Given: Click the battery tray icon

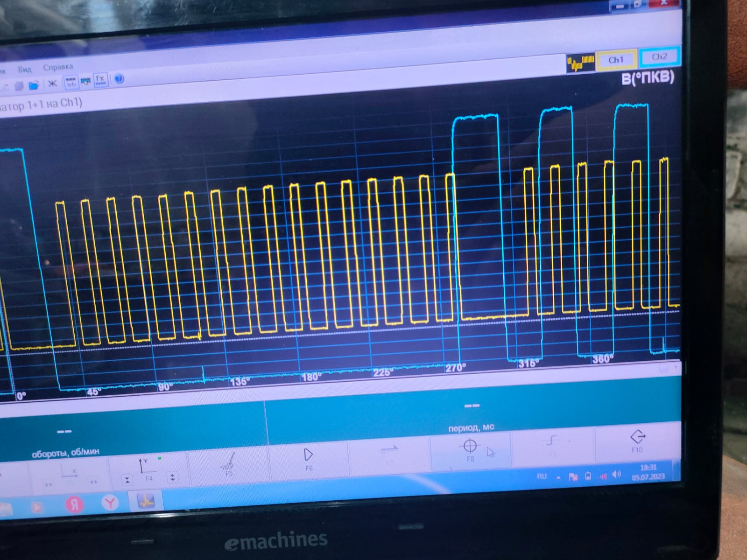Looking at the screenshot, I should (x=588, y=476).
